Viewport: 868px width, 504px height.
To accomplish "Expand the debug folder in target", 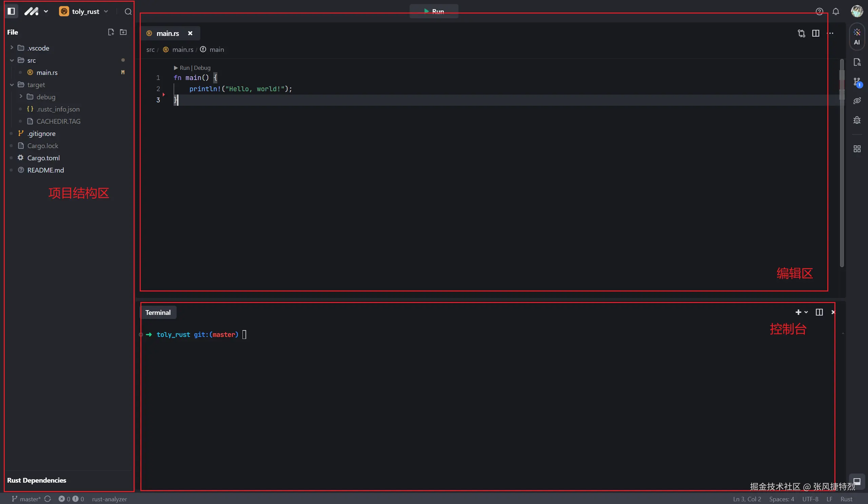I will 45,97.
